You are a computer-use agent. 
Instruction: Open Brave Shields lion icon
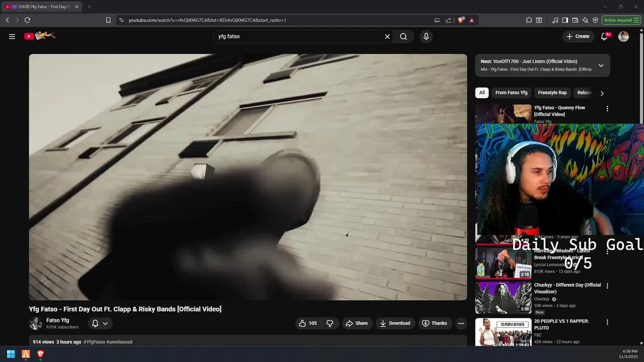[x=460, y=20]
